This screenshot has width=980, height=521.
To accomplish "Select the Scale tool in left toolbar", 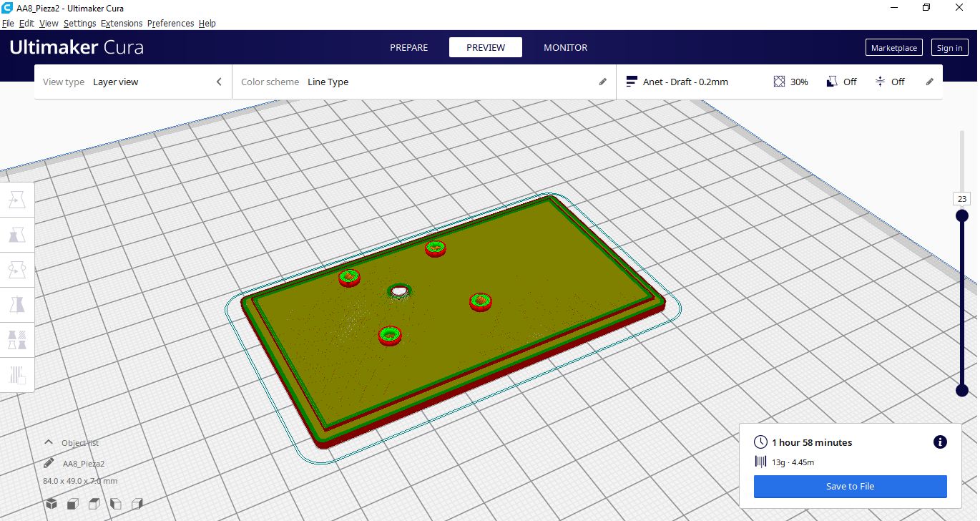I will click(17, 235).
